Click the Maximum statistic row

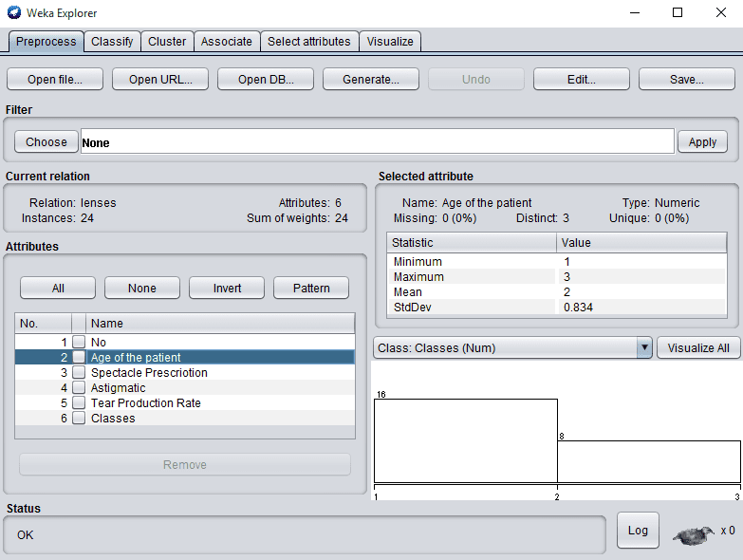tap(557, 277)
